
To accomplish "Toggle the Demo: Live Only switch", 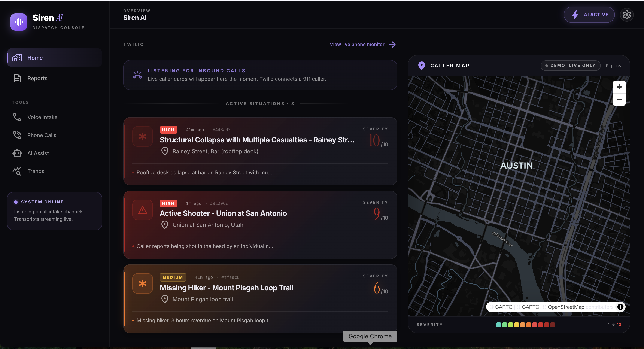I will (570, 66).
